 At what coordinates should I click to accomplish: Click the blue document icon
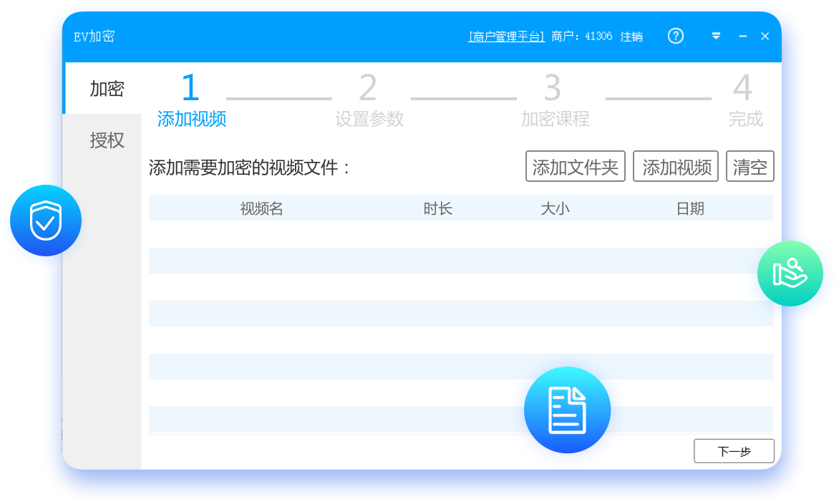coord(567,410)
